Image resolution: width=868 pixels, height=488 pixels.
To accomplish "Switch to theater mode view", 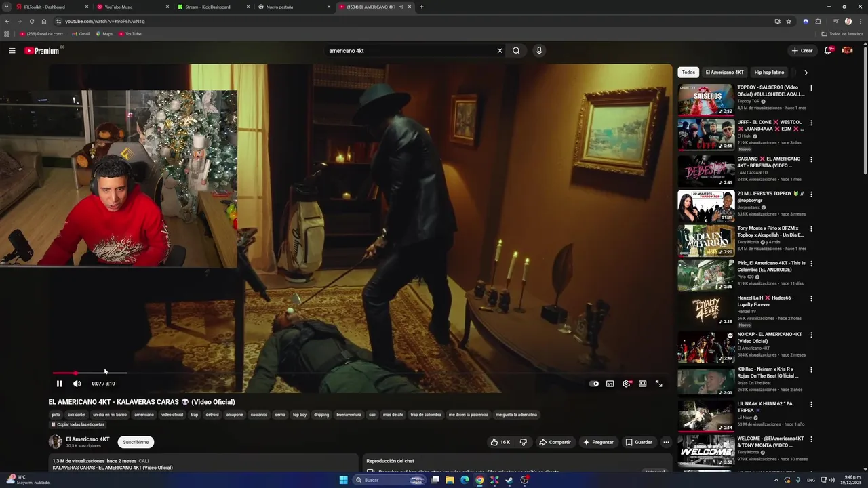I will pyautogui.click(x=643, y=384).
